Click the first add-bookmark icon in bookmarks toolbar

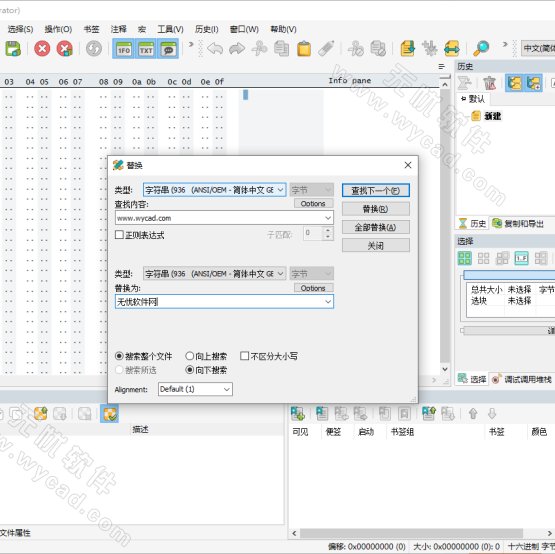pyautogui.click(x=297, y=413)
